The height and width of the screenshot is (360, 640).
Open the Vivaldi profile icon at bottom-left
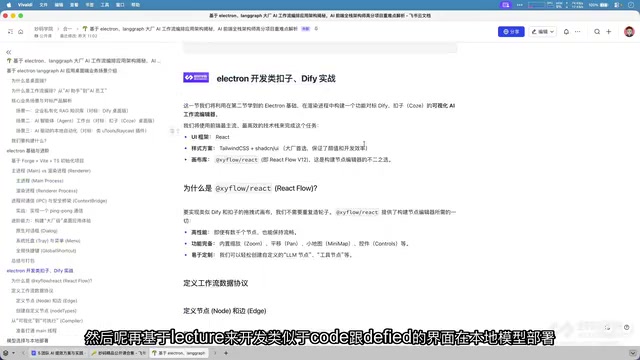click(x=6, y=353)
